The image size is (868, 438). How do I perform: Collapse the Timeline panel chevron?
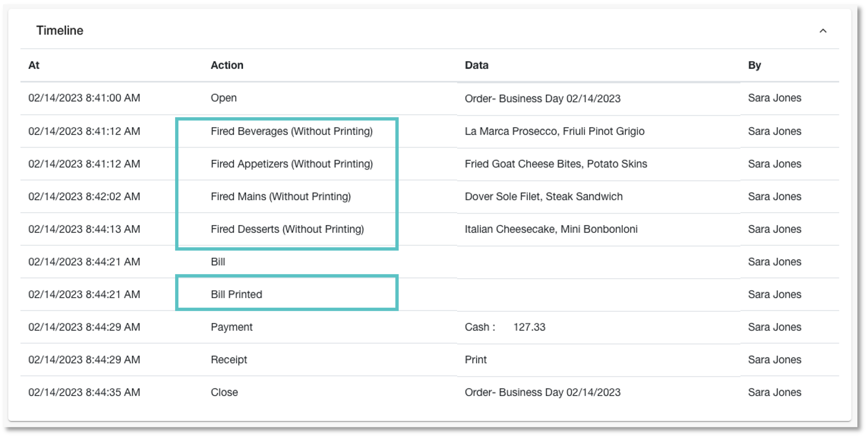coord(823,31)
